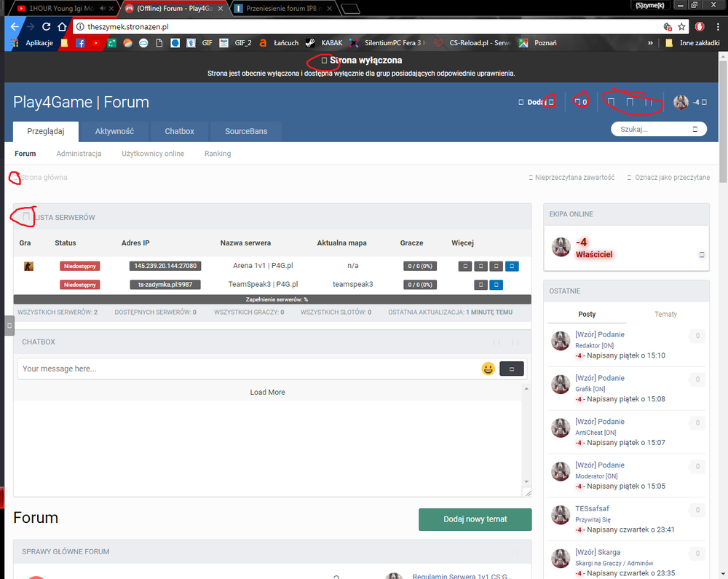
Task: Open the emoji picker in chatbox
Action: (x=488, y=369)
